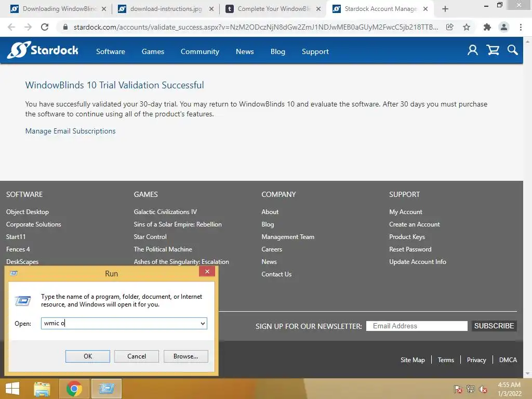Open a new tab with the plus button
This screenshot has height=399, width=532.
[x=445, y=9]
